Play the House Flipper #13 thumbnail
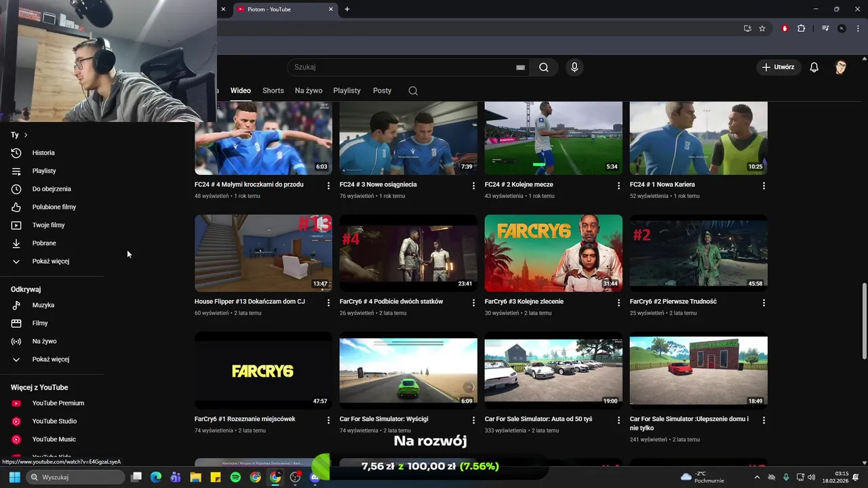Image resolution: width=868 pixels, height=488 pixels. tap(263, 253)
